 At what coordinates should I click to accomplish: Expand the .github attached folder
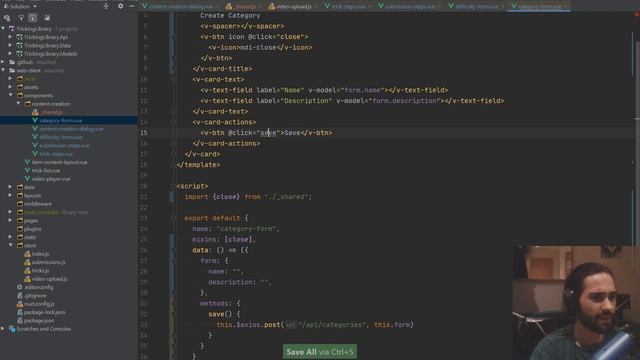[x=3, y=62]
